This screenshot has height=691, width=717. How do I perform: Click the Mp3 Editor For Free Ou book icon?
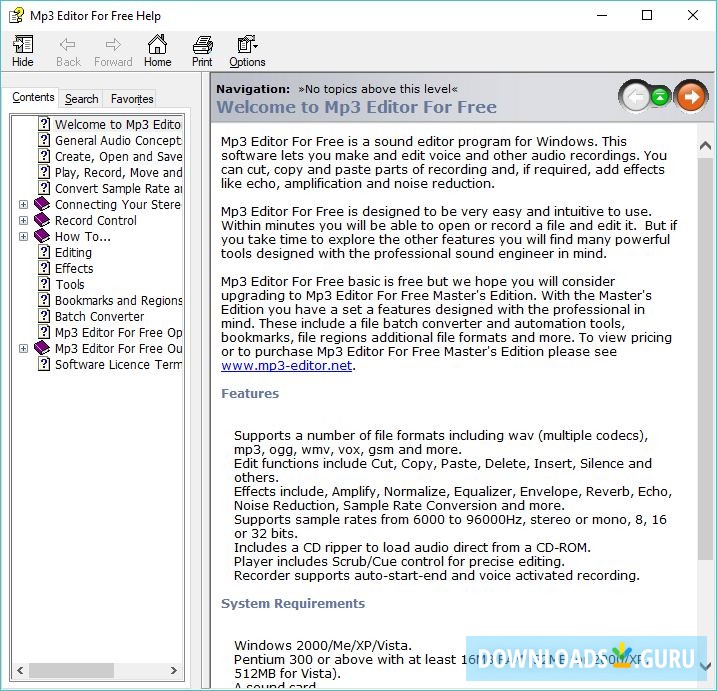pyautogui.click(x=42, y=348)
